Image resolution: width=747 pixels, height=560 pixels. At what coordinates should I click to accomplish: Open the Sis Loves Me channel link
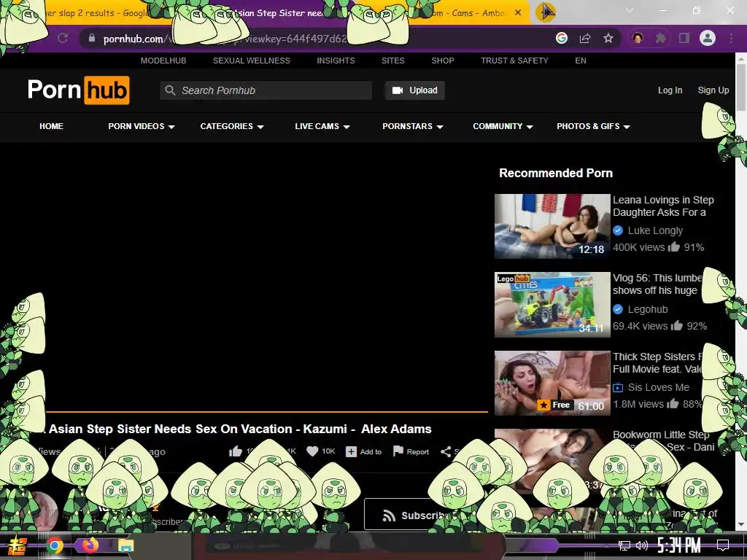tap(659, 387)
